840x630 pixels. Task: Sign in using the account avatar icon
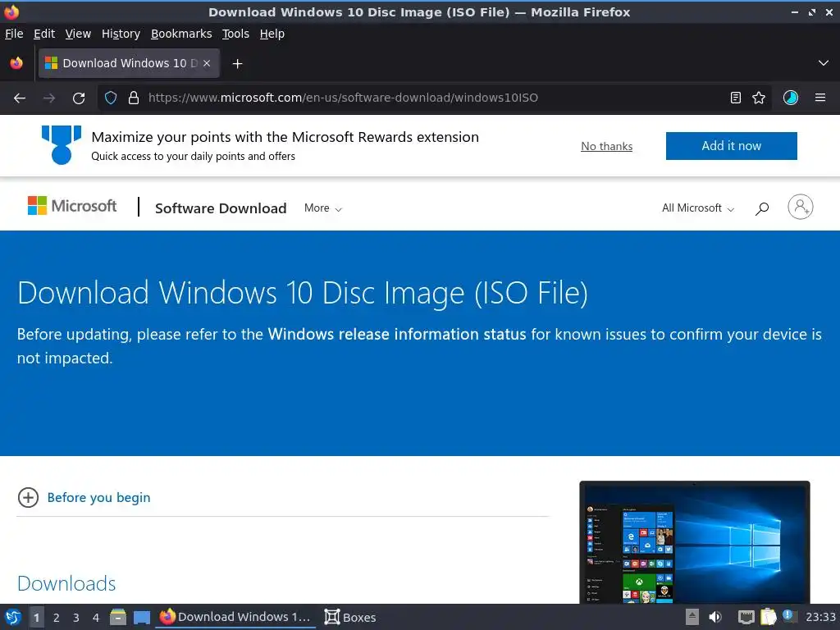(801, 207)
